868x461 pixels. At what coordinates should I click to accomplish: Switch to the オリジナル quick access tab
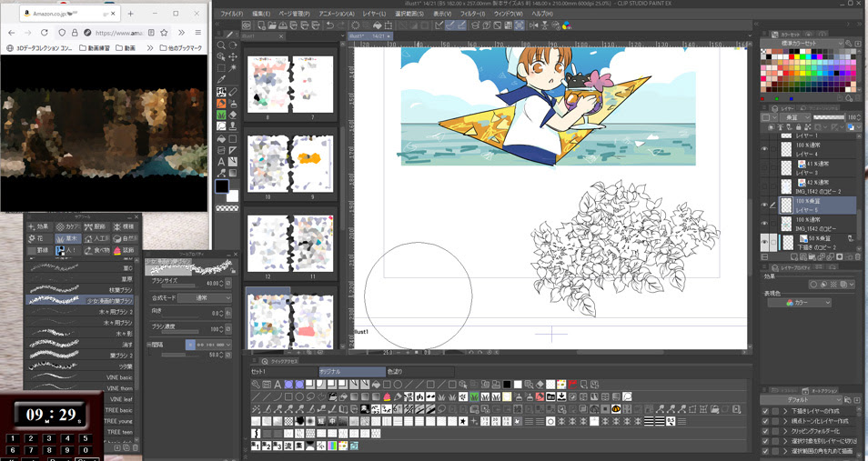352,372
